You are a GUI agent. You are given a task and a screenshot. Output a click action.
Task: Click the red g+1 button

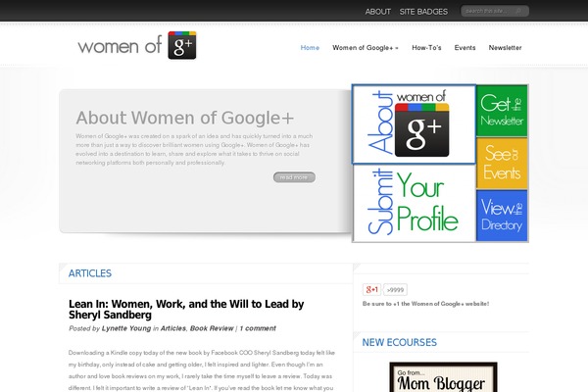371,290
